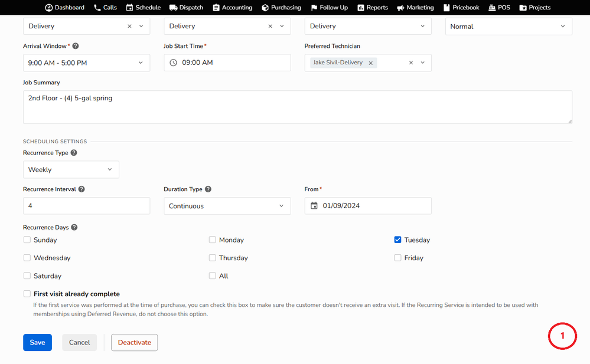Image resolution: width=590 pixels, height=364 pixels.
Task: Go to the Pricebook menu
Action: click(460, 8)
